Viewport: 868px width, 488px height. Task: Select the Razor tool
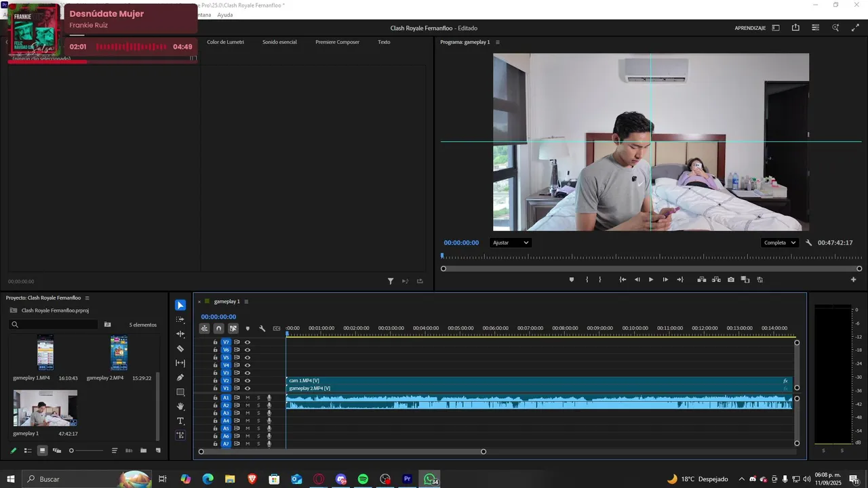[x=180, y=348]
